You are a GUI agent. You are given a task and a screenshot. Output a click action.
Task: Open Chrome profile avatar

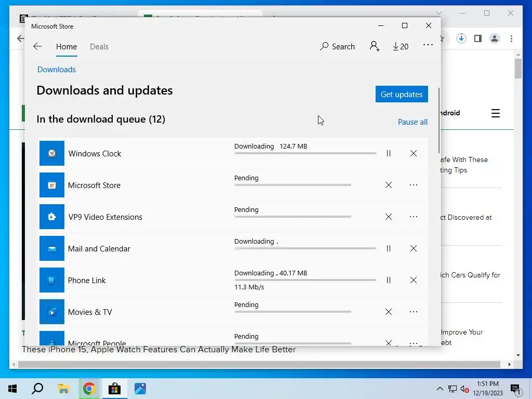tap(495, 38)
